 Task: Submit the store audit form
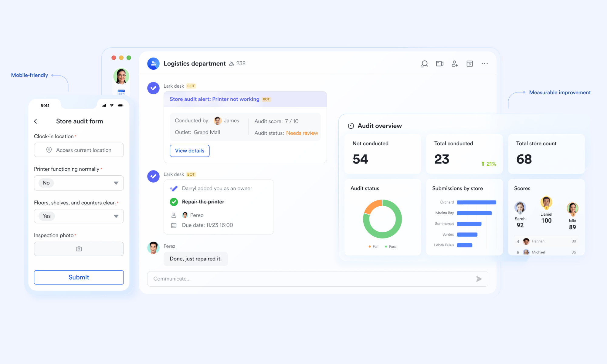coord(79,277)
